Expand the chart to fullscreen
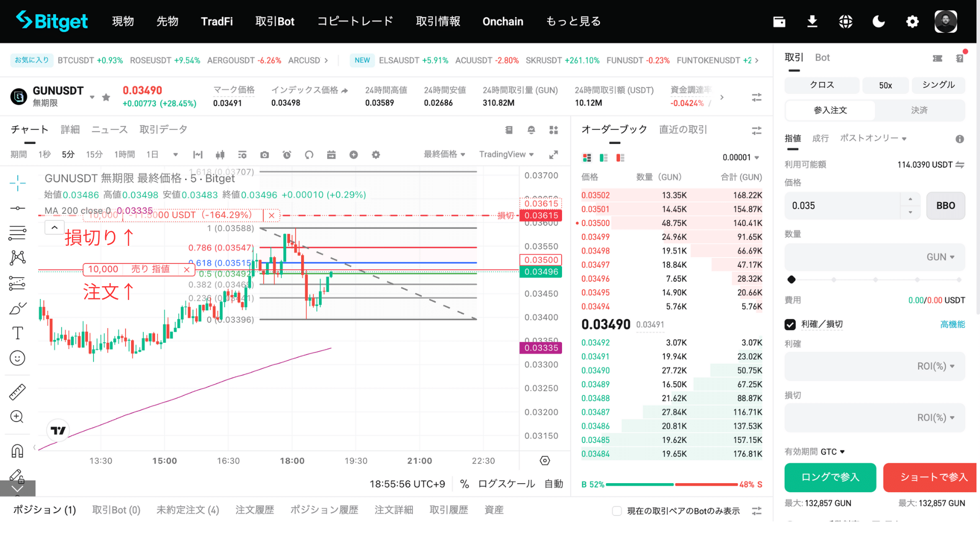 click(x=553, y=155)
